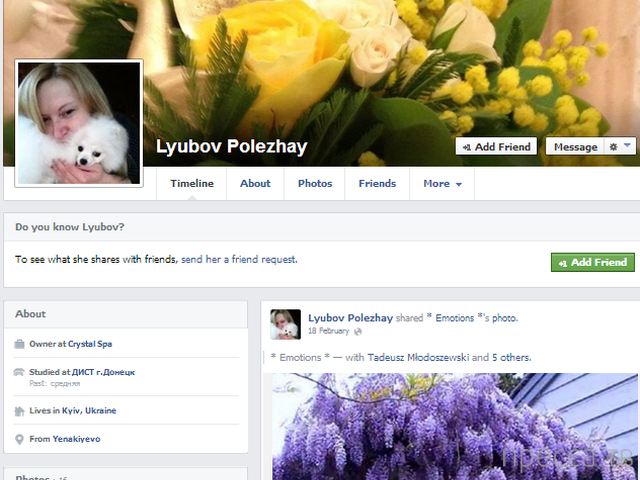The width and height of the screenshot is (640, 480).
Task: Click the globe privacy icon next to 18 February
Action: click(359, 331)
